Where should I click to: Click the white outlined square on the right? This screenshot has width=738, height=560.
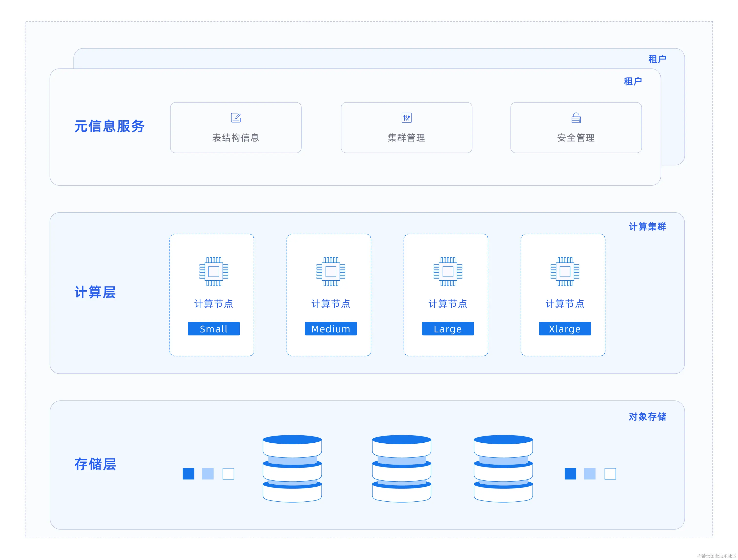[610, 474]
